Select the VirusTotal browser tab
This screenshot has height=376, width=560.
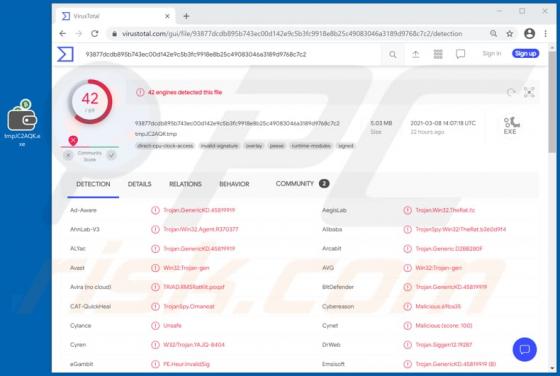(x=115, y=16)
